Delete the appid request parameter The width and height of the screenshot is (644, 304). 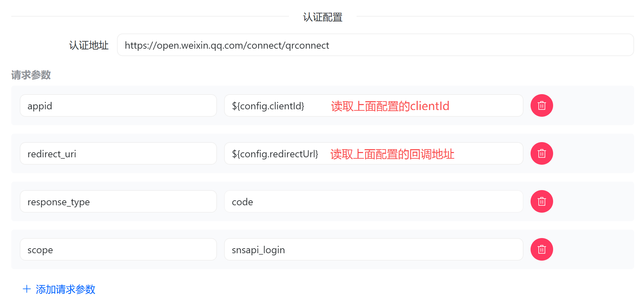541,105
